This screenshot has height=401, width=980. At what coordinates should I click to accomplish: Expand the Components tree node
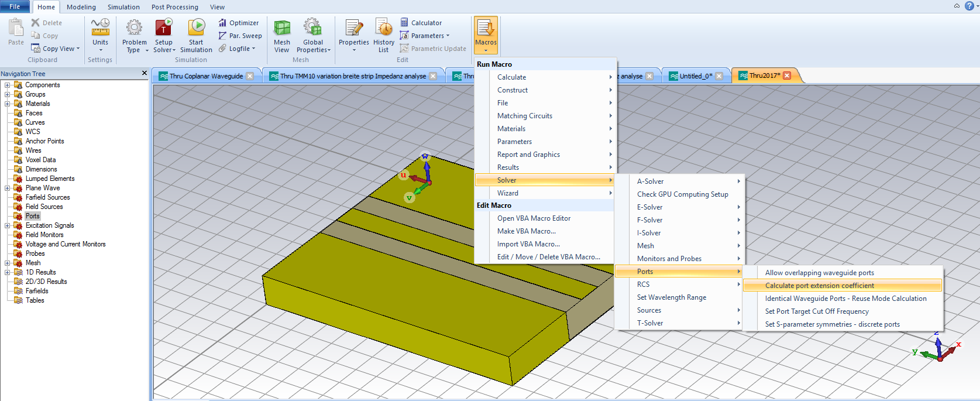[7, 85]
